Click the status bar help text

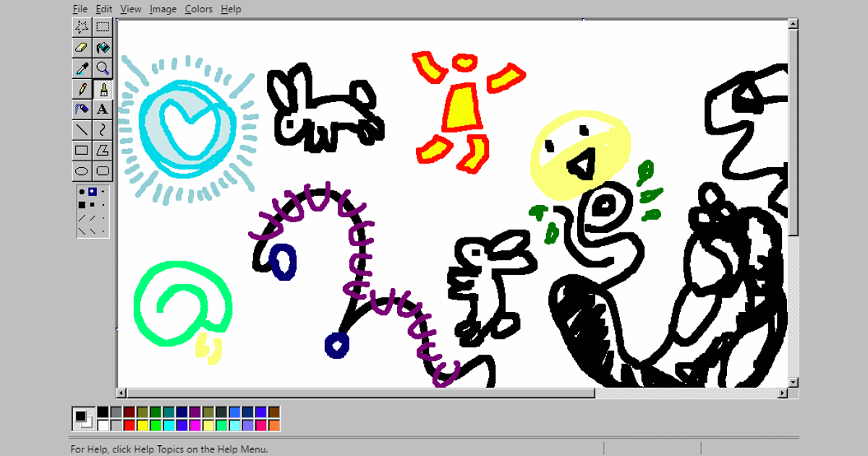[x=169, y=449]
